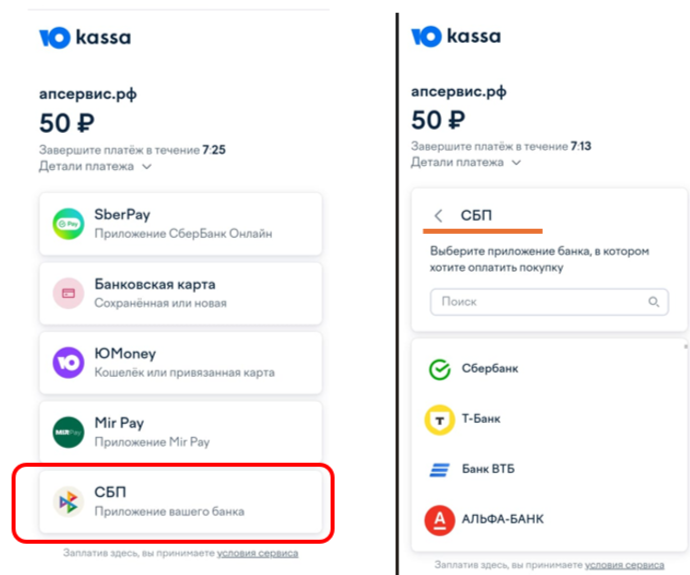Click the Поиск bank search field
The width and height of the screenshot is (690, 575).
[x=540, y=301]
